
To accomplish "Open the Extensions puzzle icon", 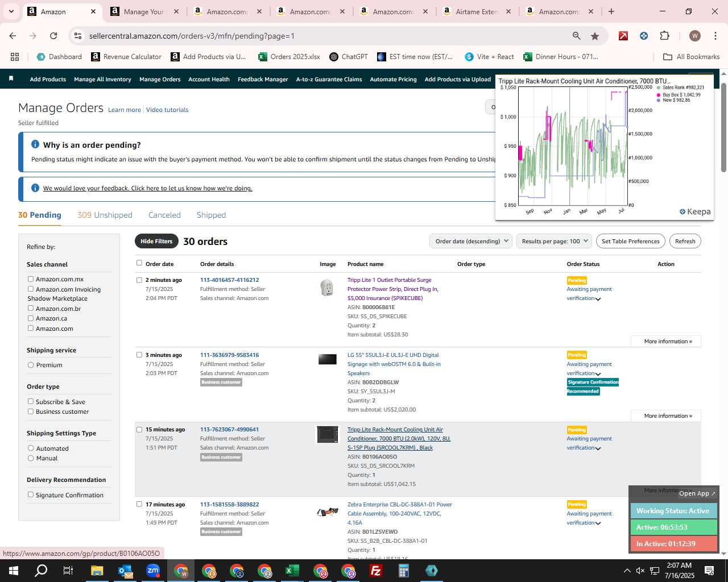I will click(x=664, y=36).
